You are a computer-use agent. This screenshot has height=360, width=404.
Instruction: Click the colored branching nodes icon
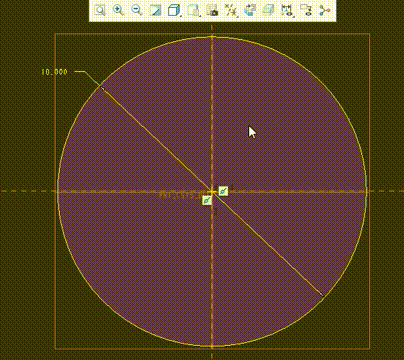tap(324, 10)
